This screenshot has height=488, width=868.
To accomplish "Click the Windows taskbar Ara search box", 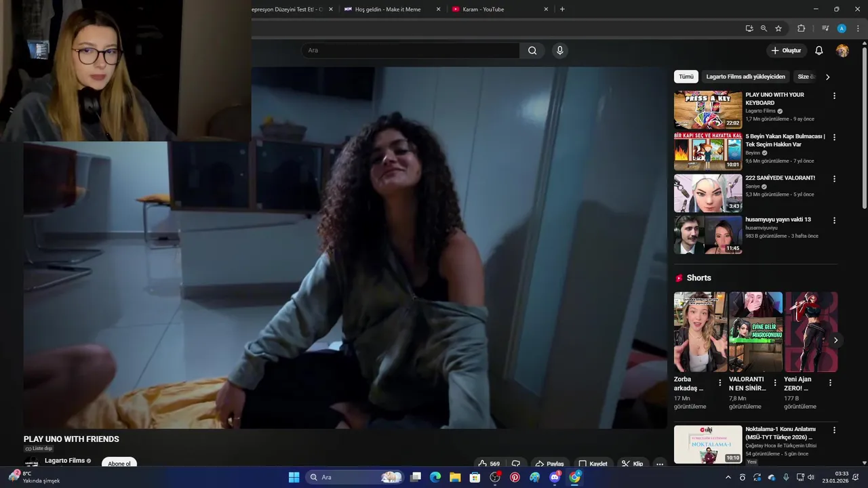I will (x=355, y=477).
